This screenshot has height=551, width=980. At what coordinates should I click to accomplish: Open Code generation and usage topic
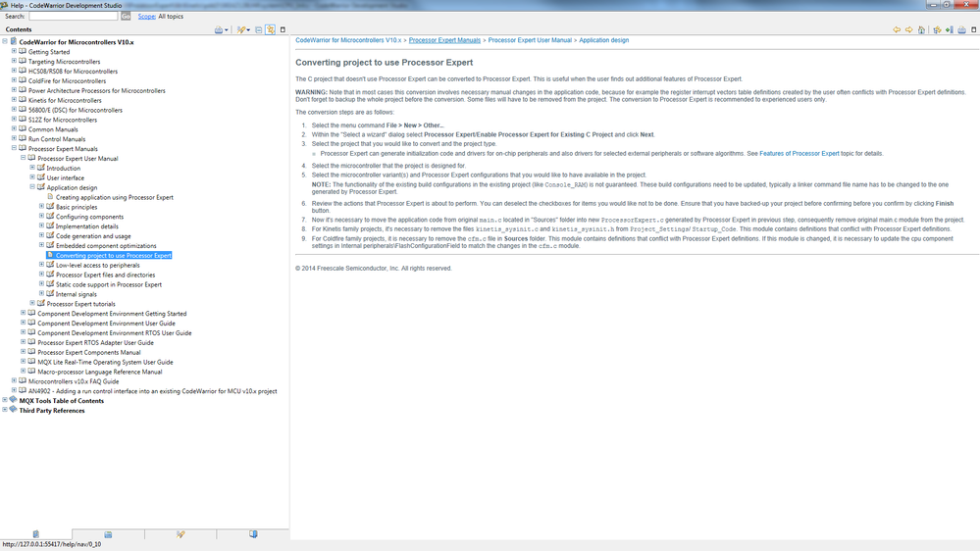click(x=93, y=236)
